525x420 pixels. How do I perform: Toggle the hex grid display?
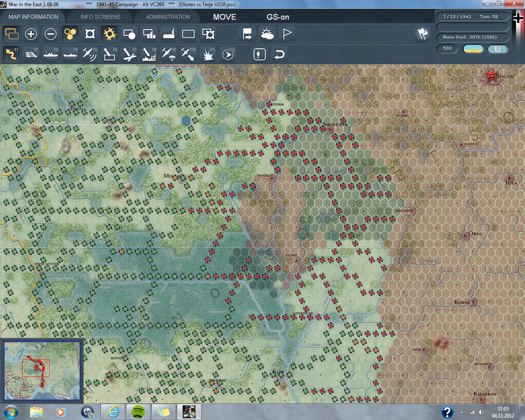click(x=70, y=34)
